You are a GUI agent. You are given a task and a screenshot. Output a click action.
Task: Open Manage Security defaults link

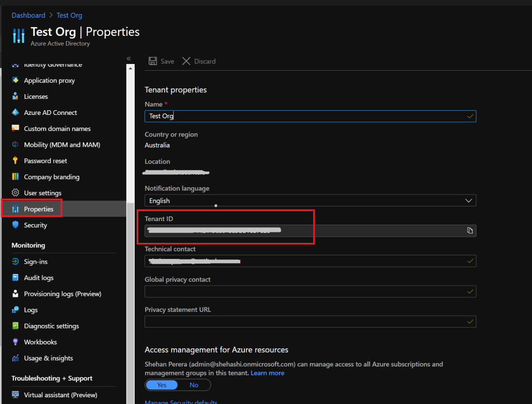[x=181, y=402]
